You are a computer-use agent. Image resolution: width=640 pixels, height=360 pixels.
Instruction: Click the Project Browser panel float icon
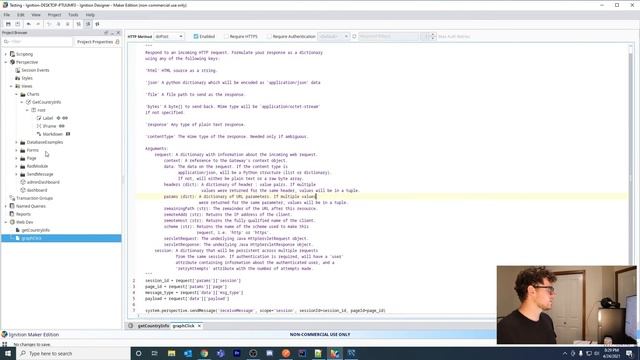click(106, 33)
